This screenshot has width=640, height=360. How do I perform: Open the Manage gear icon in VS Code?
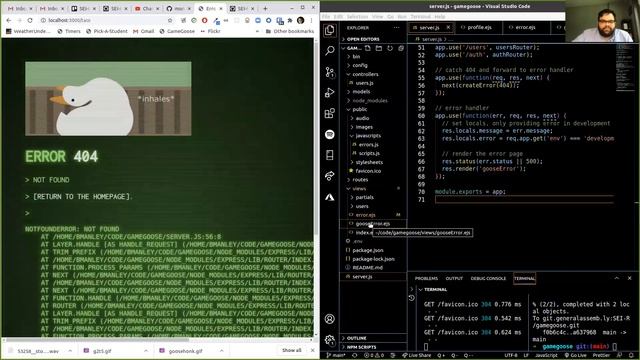pos(330,340)
